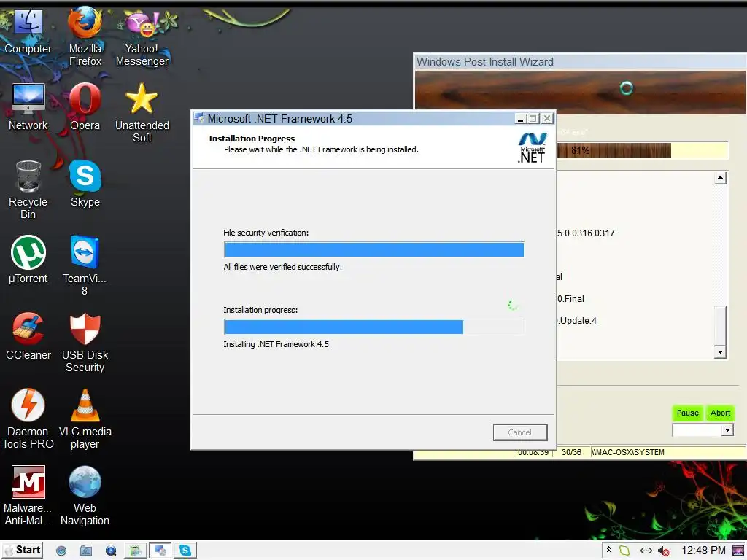
Task: Select the .NET installer taskbar button
Action: point(160,551)
